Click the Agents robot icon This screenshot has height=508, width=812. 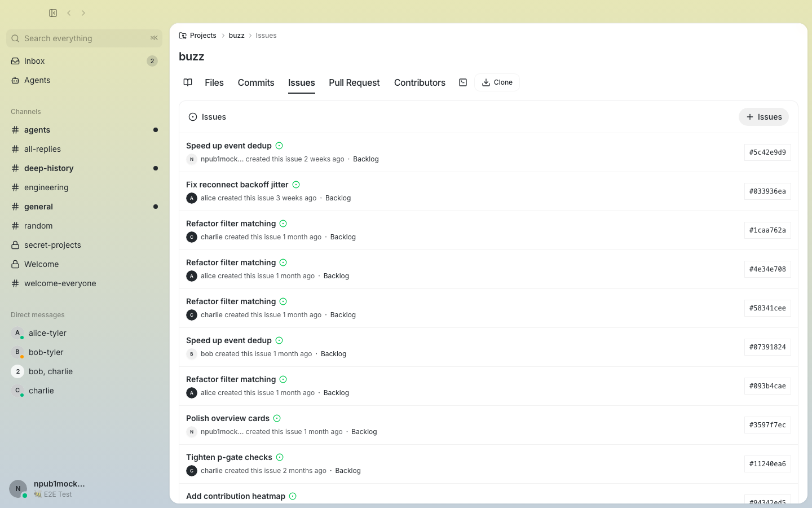pyautogui.click(x=15, y=80)
